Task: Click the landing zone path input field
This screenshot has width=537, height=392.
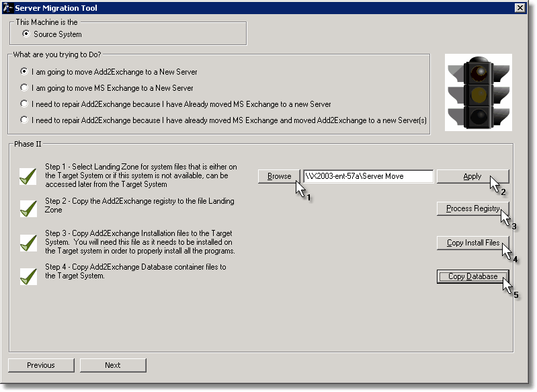Action: pyautogui.click(x=368, y=176)
